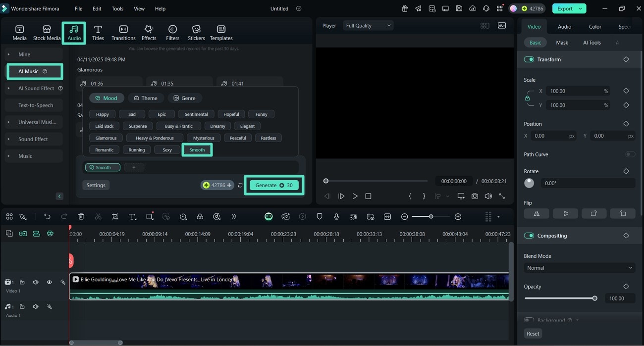Open the Media tab
The image size is (644, 346).
tap(19, 33)
